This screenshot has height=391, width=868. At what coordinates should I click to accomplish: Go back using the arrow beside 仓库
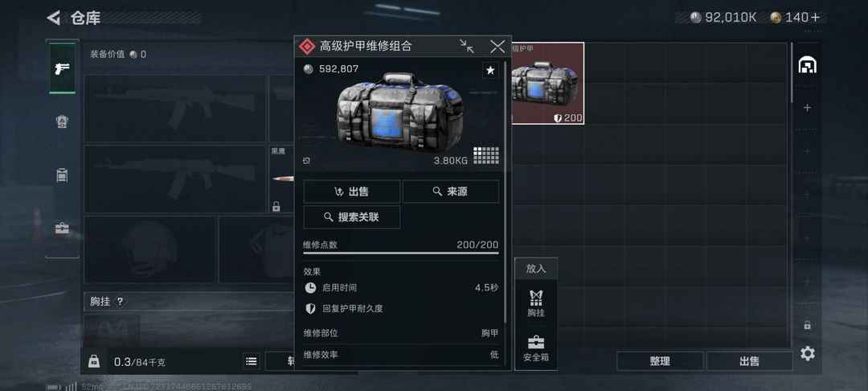[53, 18]
